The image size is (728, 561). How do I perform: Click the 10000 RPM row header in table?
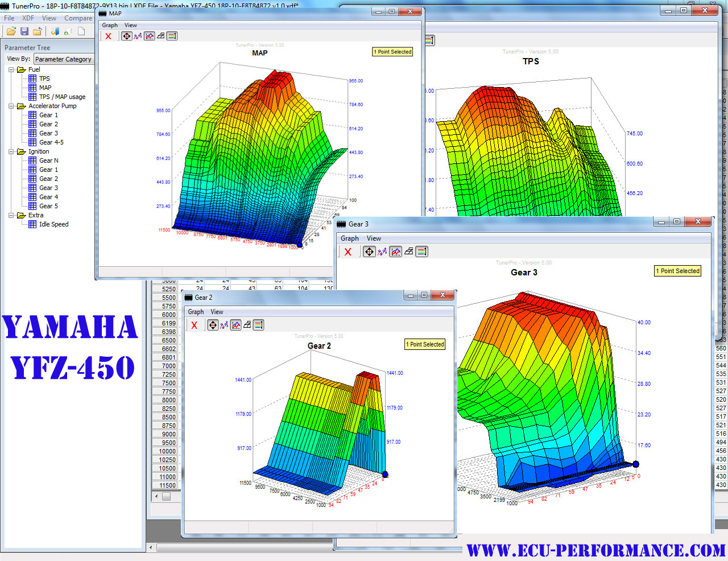click(x=165, y=451)
